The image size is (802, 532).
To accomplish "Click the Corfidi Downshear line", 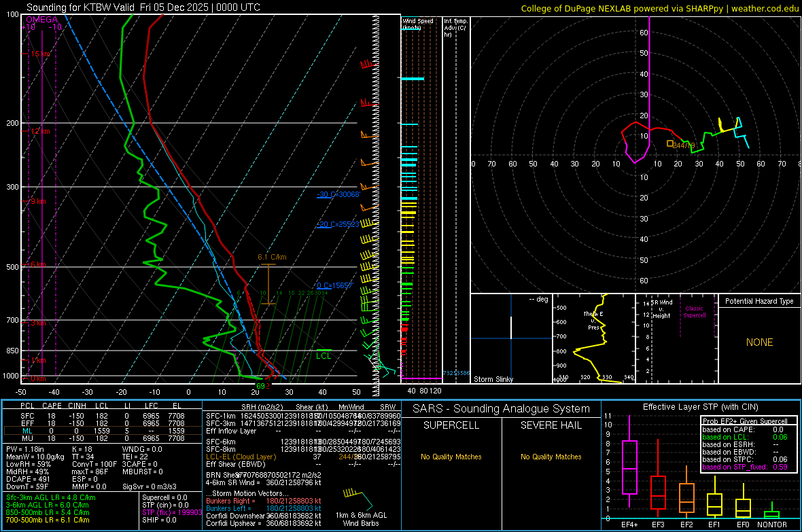I will click(264, 516).
